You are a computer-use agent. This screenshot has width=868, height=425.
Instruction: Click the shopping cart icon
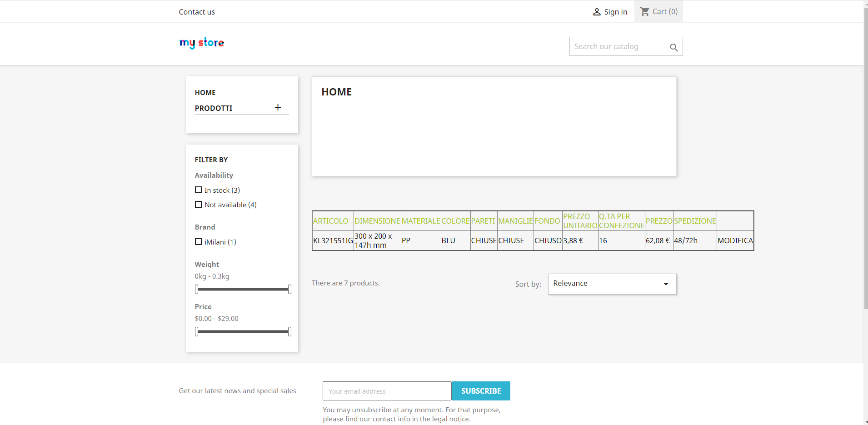(644, 11)
